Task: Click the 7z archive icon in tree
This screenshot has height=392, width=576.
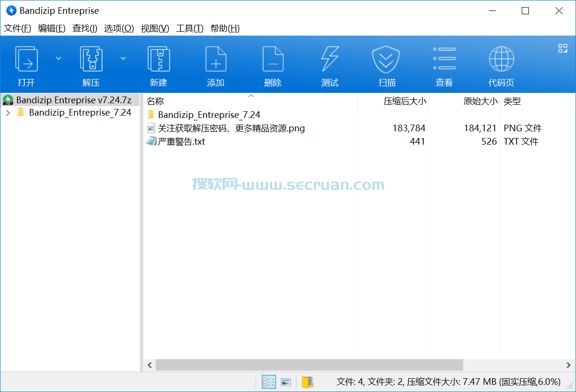Action: [x=8, y=100]
